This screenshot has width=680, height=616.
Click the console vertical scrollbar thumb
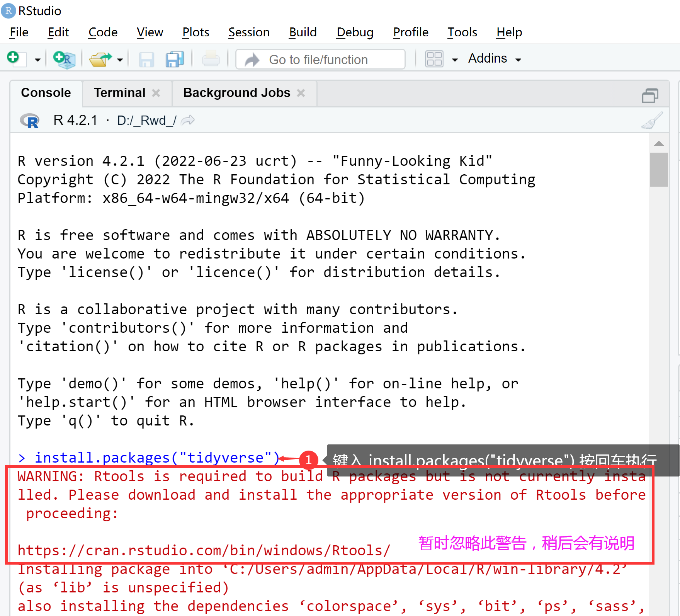click(x=659, y=170)
